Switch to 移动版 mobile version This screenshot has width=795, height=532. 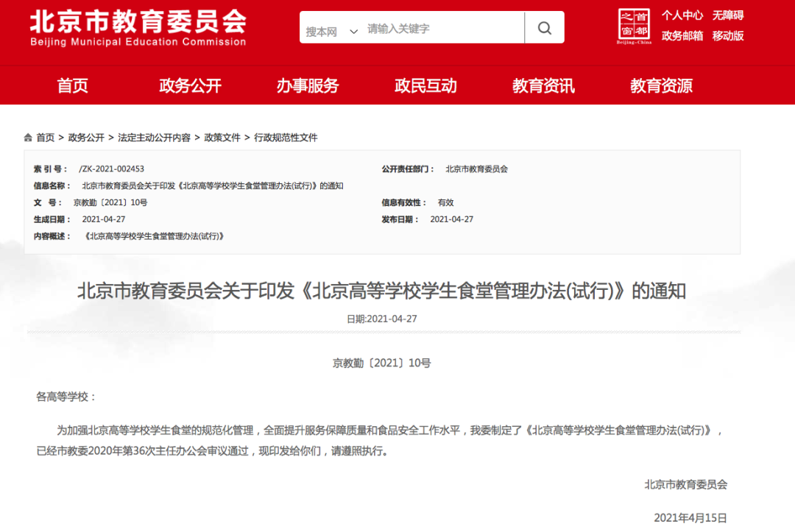728,35
